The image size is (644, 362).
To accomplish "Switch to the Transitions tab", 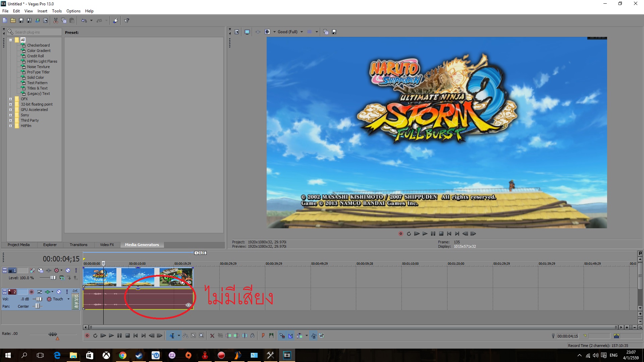I will click(x=78, y=245).
